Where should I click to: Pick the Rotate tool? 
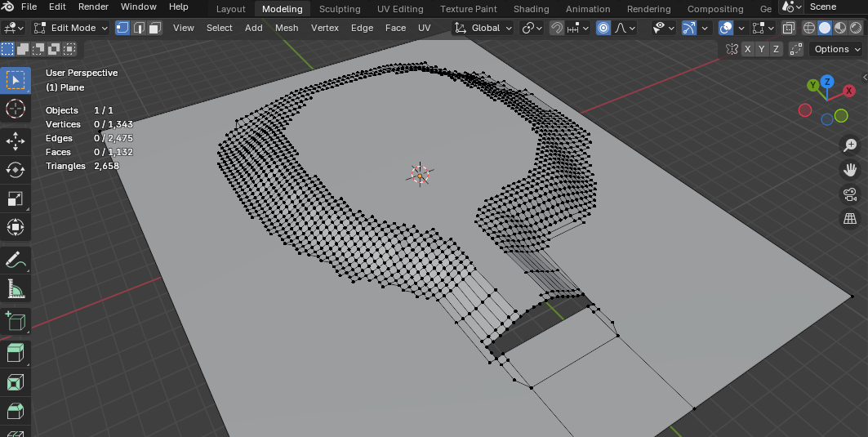coord(15,170)
